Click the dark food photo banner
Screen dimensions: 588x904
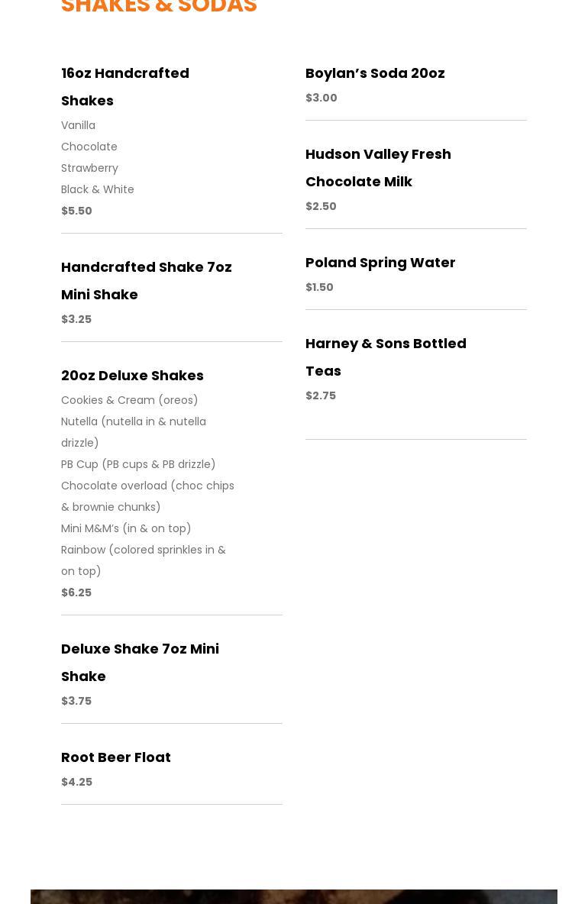tap(294, 896)
